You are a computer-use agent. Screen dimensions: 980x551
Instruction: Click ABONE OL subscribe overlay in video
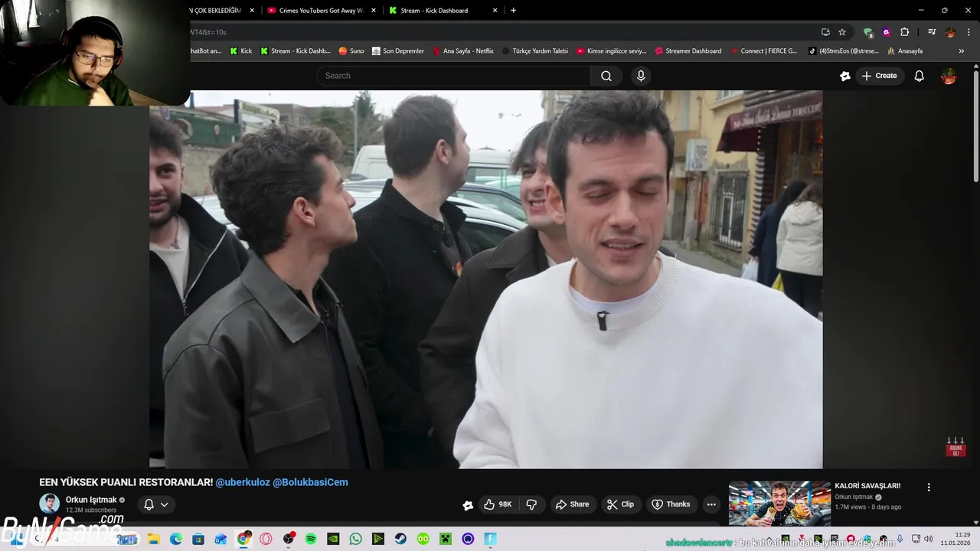pos(955,447)
